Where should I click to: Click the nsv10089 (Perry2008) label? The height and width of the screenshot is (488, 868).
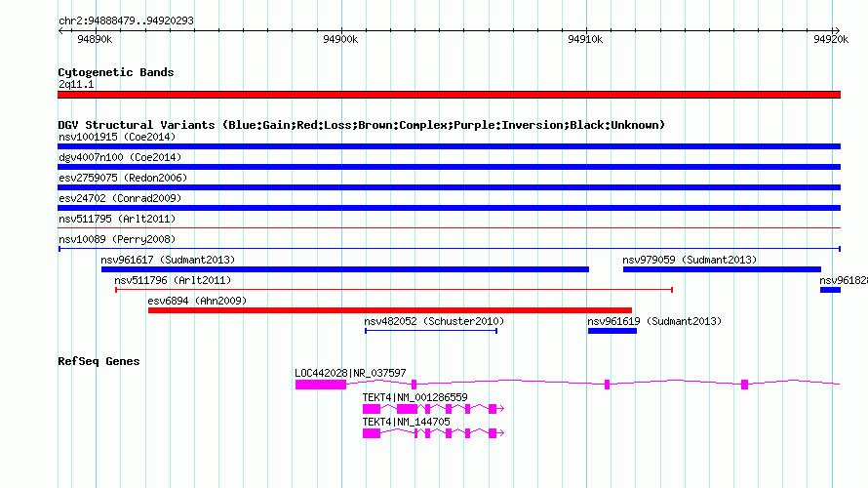click(117, 239)
